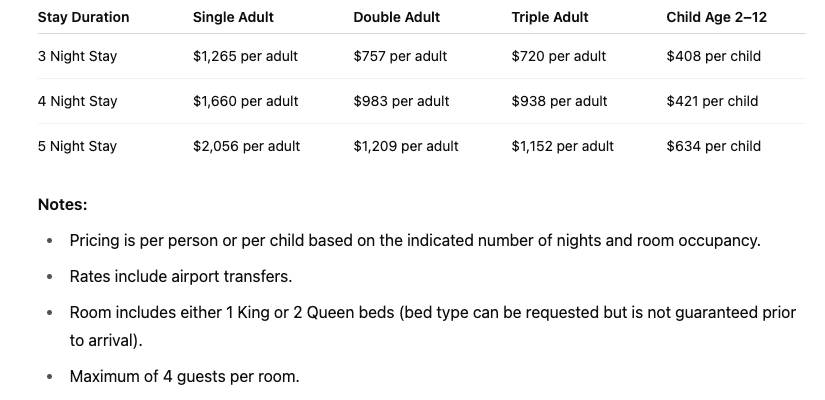Screen dimensions: 825x400
Task: Select the $1,660 per adult cell
Action: click(245, 101)
